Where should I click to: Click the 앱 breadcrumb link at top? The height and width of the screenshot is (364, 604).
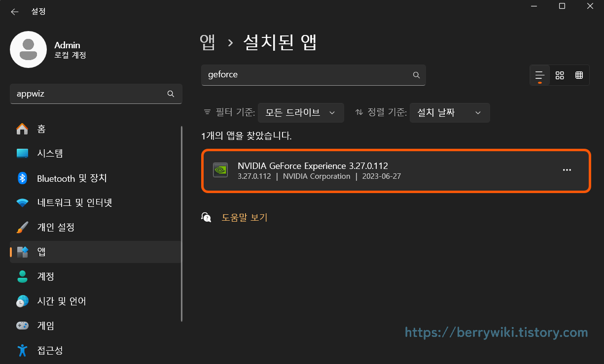click(208, 43)
